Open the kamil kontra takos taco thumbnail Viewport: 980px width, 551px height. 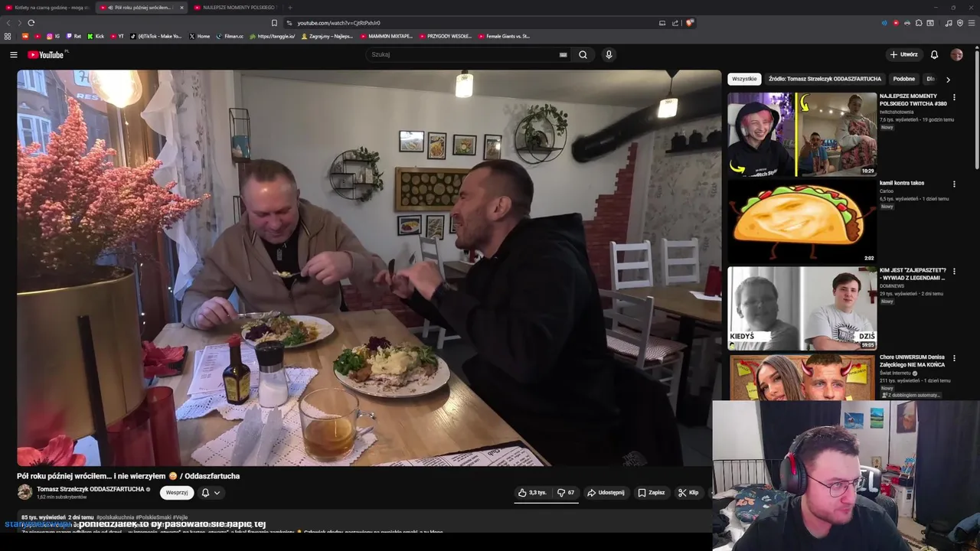tap(802, 222)
